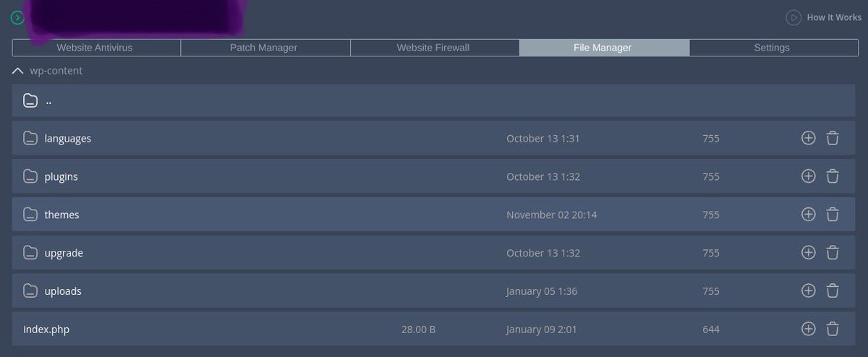Click the plus icon for themes folder
The width and height of the screenshot is (868, 357).
(x=809, y=215)
